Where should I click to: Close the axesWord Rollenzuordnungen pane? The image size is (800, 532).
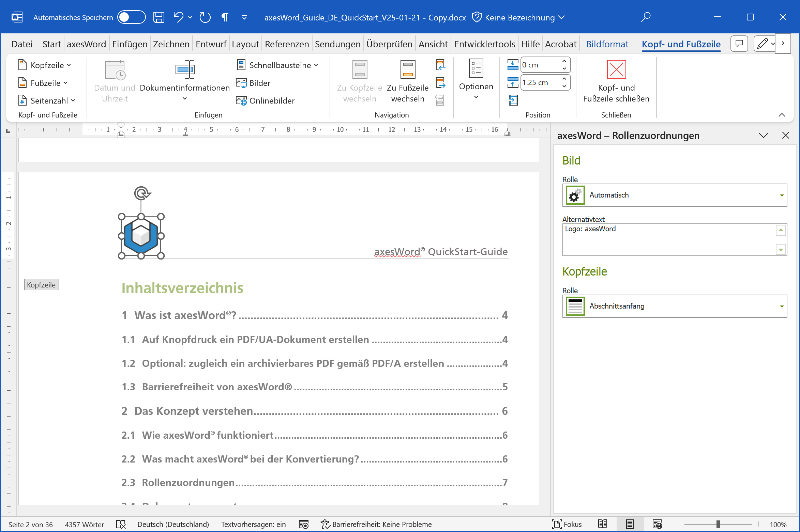(786, 136)
